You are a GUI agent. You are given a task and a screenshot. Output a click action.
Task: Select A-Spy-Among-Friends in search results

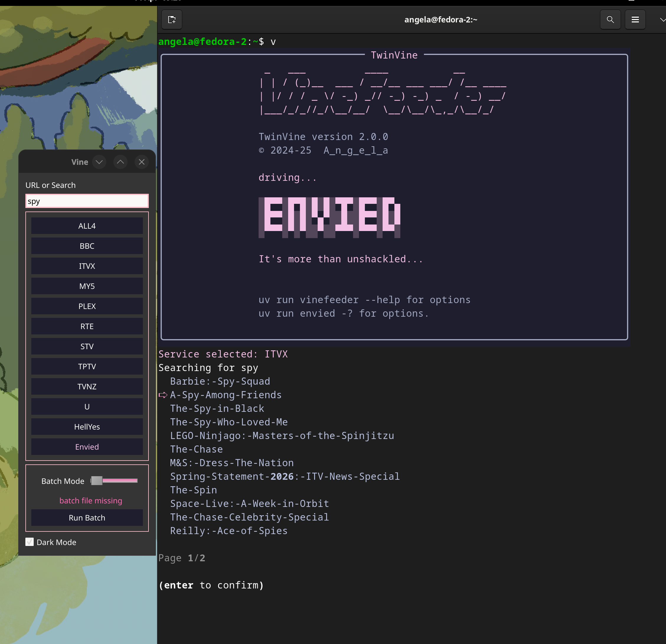[x=226, y=395]
